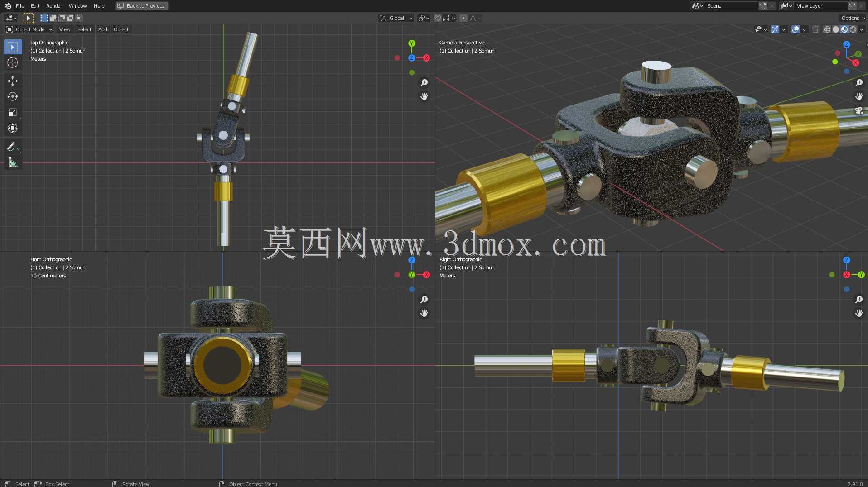Open the viewport Select menu
The height and width of the screenshot is (487, 868).
tap(84, 29)
